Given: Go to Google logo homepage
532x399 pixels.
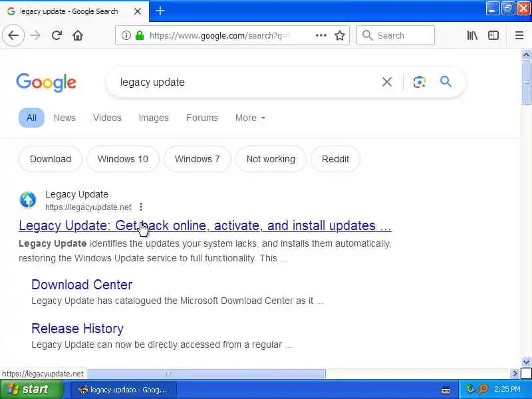Looking at the screenshot, I should [x=46, y=82].
